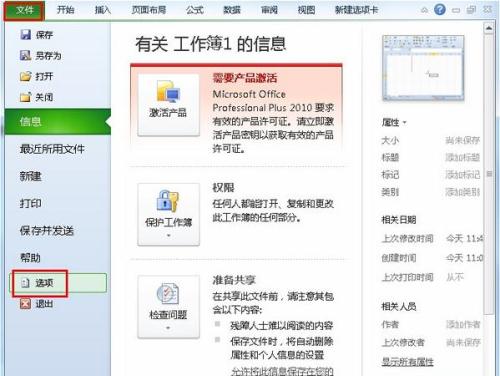Click 添加标记 to add tags
This screenshot has width=500, height=376.
463,175
